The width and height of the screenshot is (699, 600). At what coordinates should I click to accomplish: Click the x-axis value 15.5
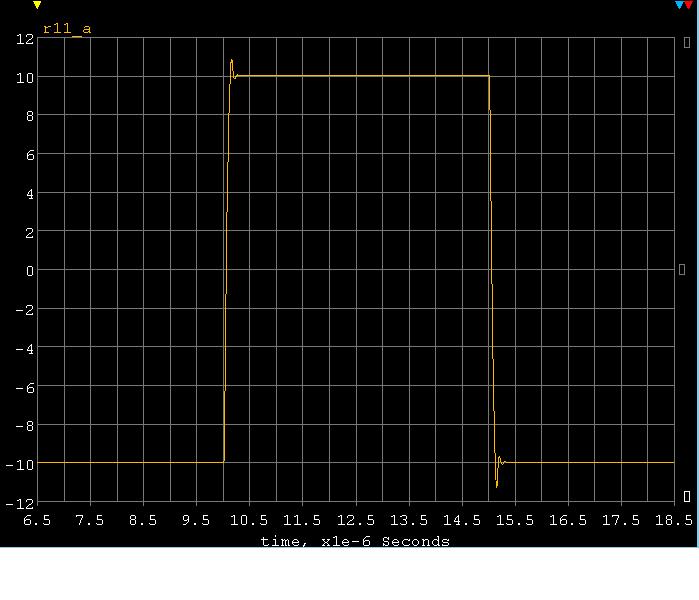pyautogui.click(x=515, y=520)
